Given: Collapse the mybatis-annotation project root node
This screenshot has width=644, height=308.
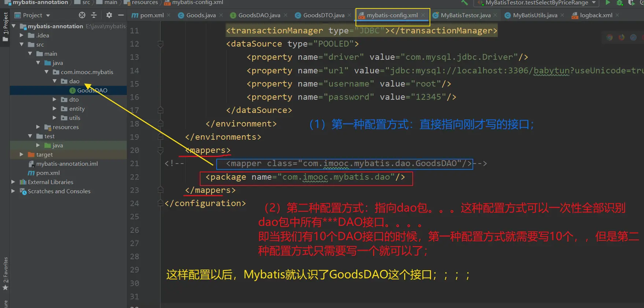Looking at the screenshot, I should point(14,26).
